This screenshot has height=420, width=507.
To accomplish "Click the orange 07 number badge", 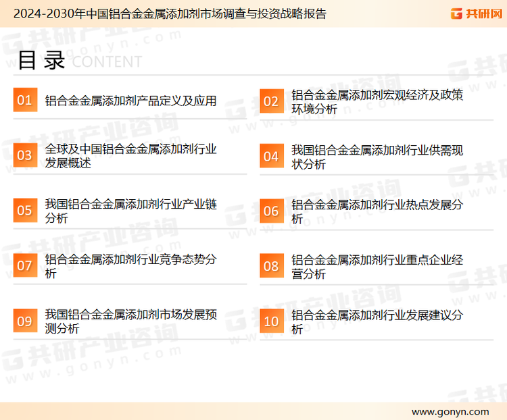I will pyautogui.click(x=25, y=265).
